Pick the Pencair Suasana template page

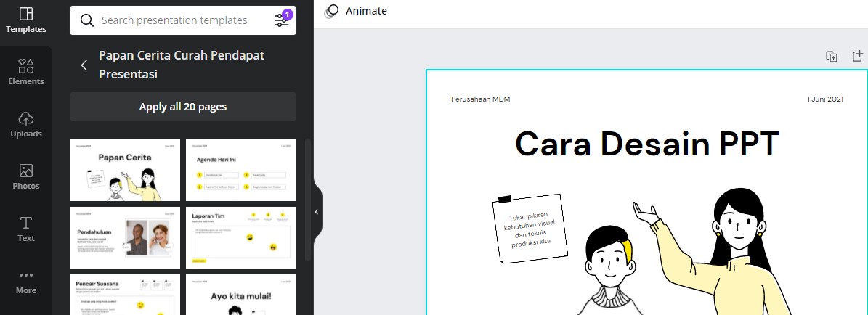(x=124, y=295)
